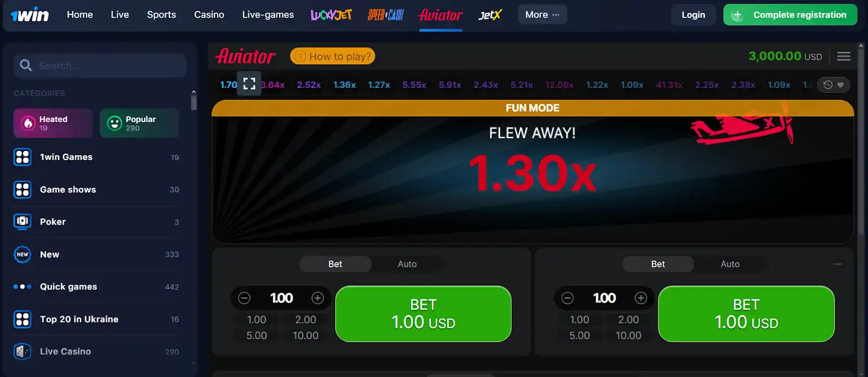The width and height of the screenshot is (868, 377).
Task: Click Complete registration button
Action: pyautogui.click(x=790, y=15)
